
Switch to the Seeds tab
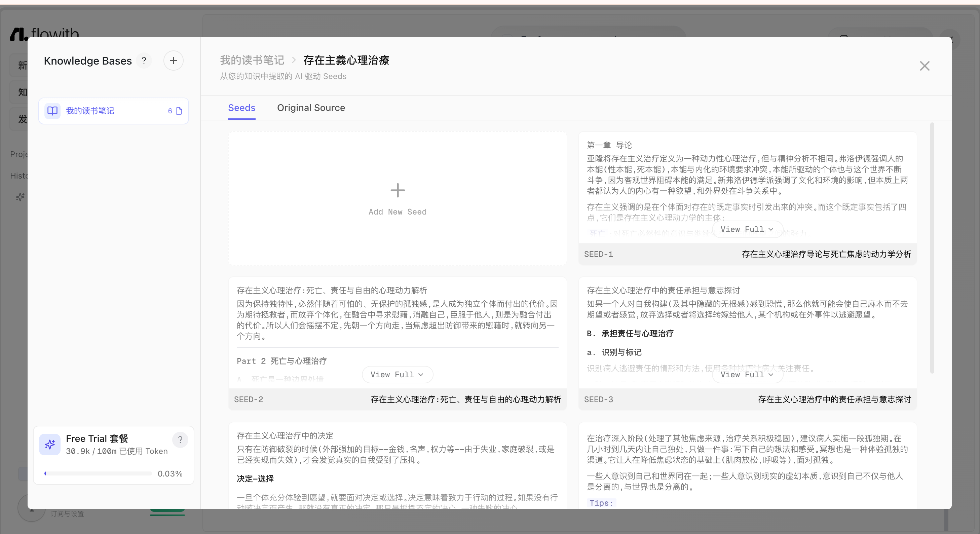tap(241, 108)
